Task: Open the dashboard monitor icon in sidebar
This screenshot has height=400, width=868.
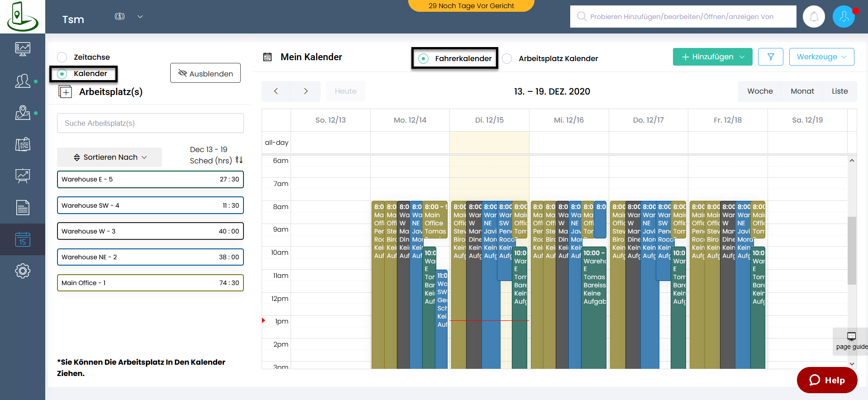Action: coord(23,48)
